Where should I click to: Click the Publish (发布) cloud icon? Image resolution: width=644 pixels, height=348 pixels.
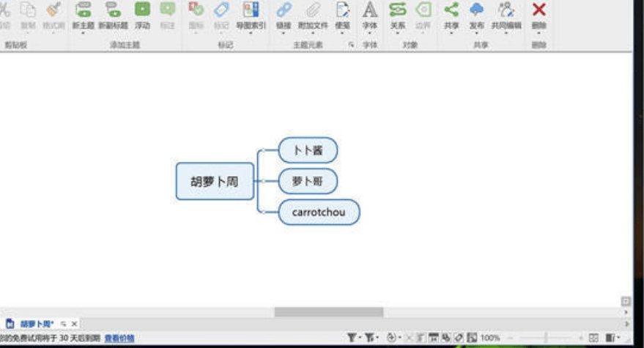pyautogui.click(x=476, y=9)
